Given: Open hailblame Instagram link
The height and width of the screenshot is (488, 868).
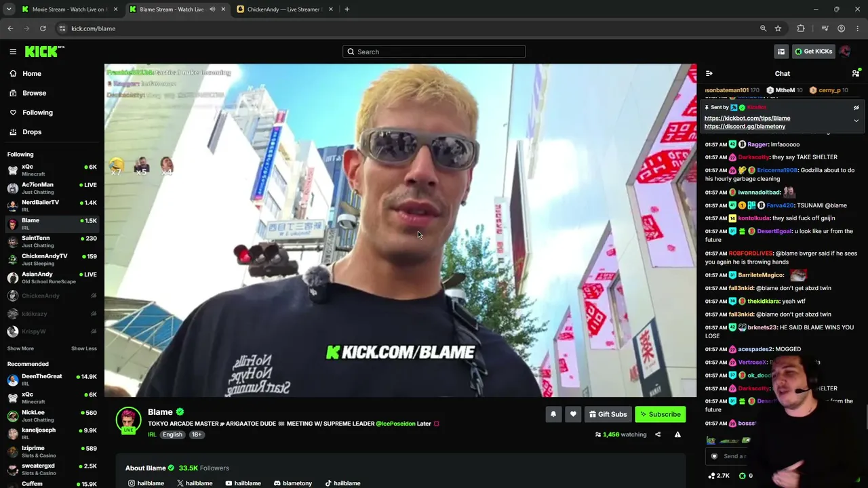Looking at the screenshot, I should [x=146, y=483].
